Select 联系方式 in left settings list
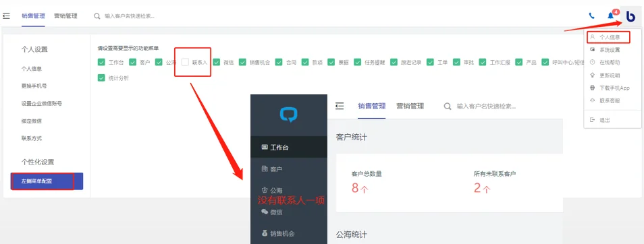644x244 pixels. point(32,139)
